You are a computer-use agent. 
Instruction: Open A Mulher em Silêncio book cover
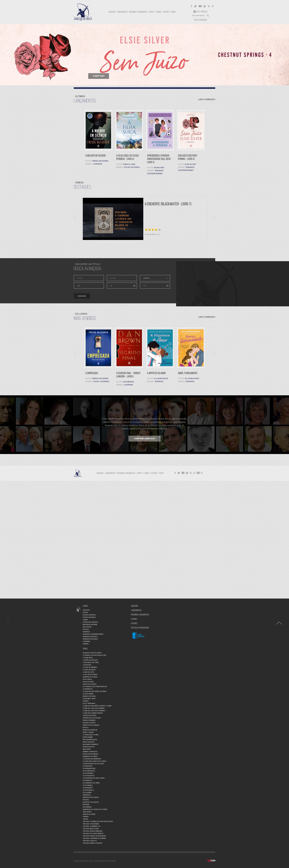pos(98,130)
